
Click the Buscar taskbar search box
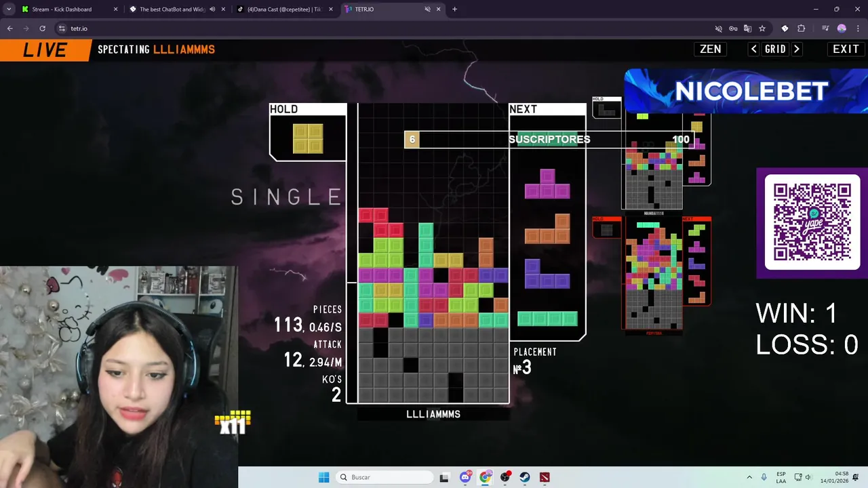point(384,477)
